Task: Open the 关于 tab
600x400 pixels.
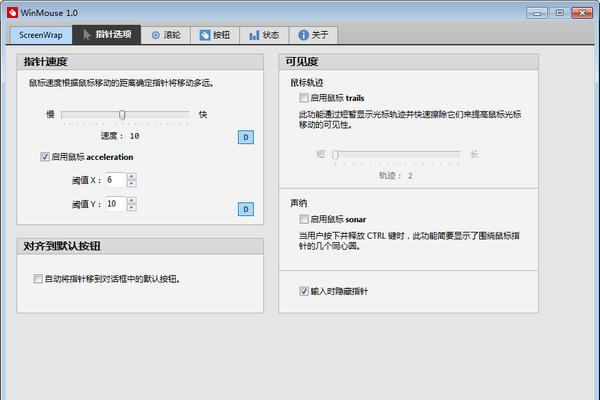Action: 313,35
